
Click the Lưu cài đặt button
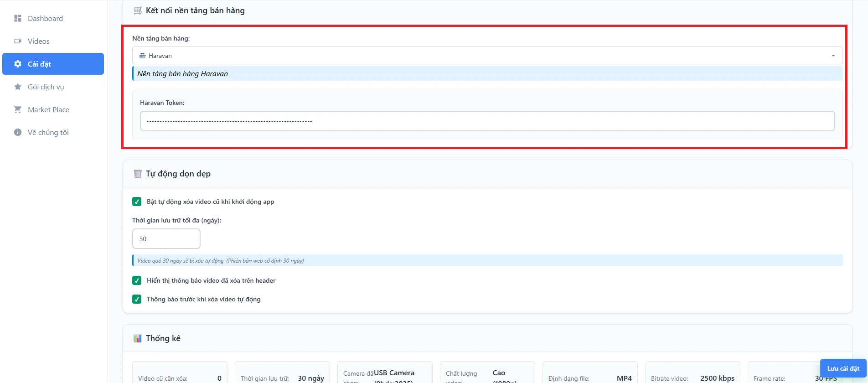point(843,368)
